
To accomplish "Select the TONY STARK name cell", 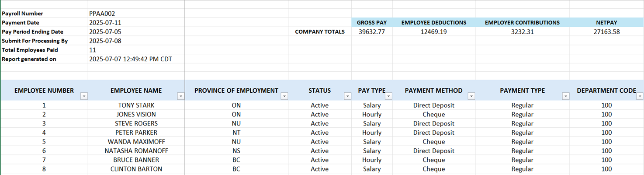I will tap(136, 105).
